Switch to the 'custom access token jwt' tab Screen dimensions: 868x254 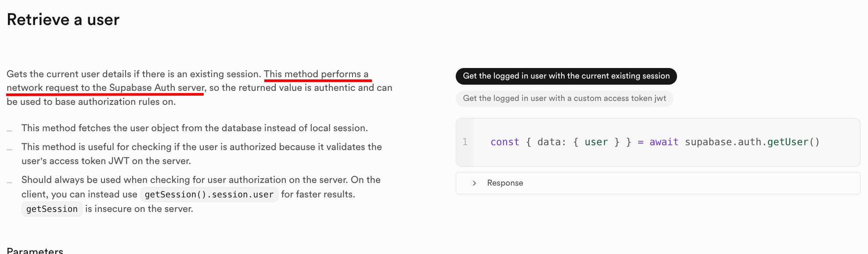pyautogui.click(x=564, y=98)
